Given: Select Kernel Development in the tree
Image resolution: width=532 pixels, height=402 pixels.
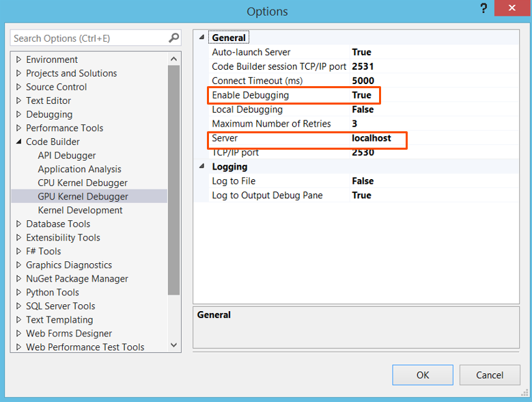Looking at the screenshot, I should tap(80, 210).
